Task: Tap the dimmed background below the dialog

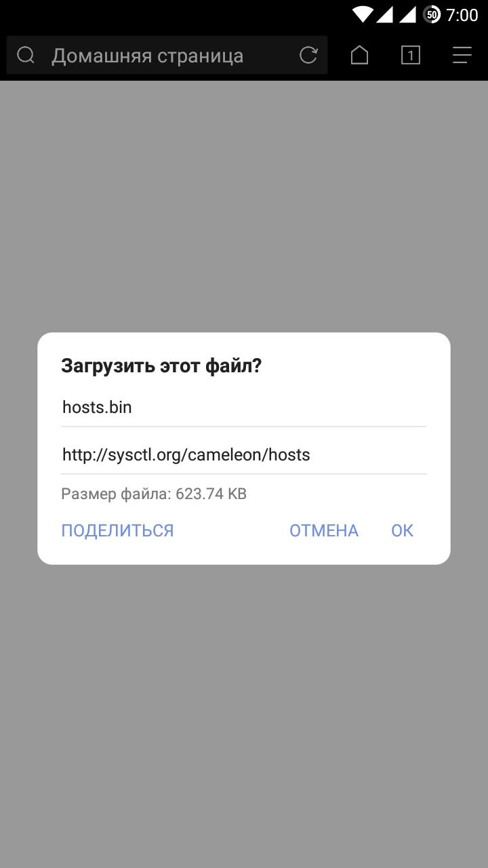Action: (x=244, y=712)
